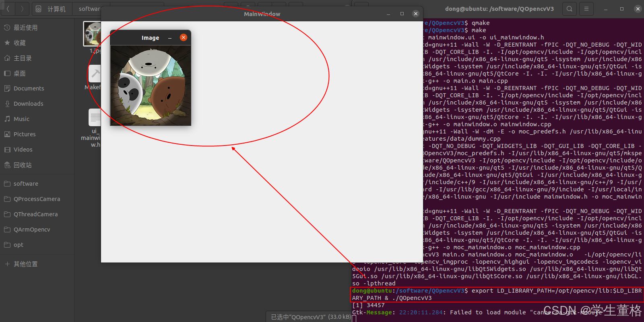Close the MainWindow window
The height and width of the screenshot is (322, 644).
(416, 14)
